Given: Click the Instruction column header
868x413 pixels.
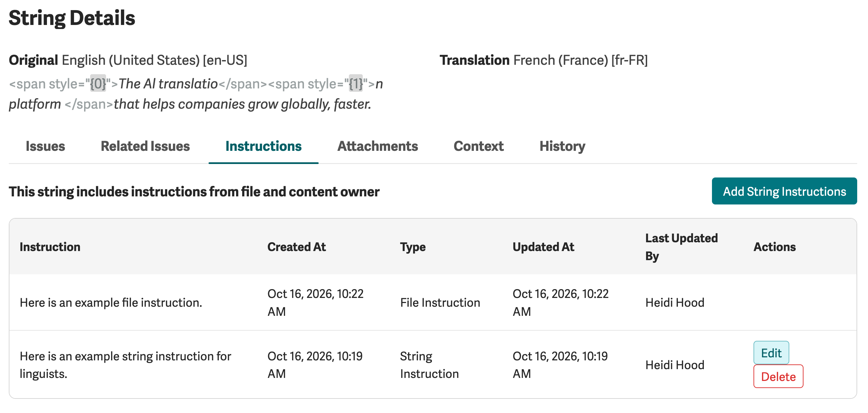Looking at the screenshot, I should tap(50, 247).
